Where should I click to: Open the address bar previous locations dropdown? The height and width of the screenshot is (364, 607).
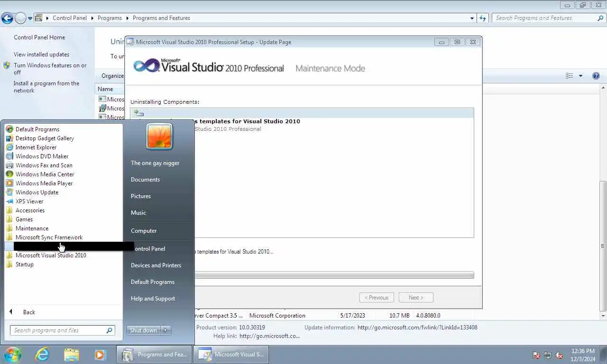[472, 18]
